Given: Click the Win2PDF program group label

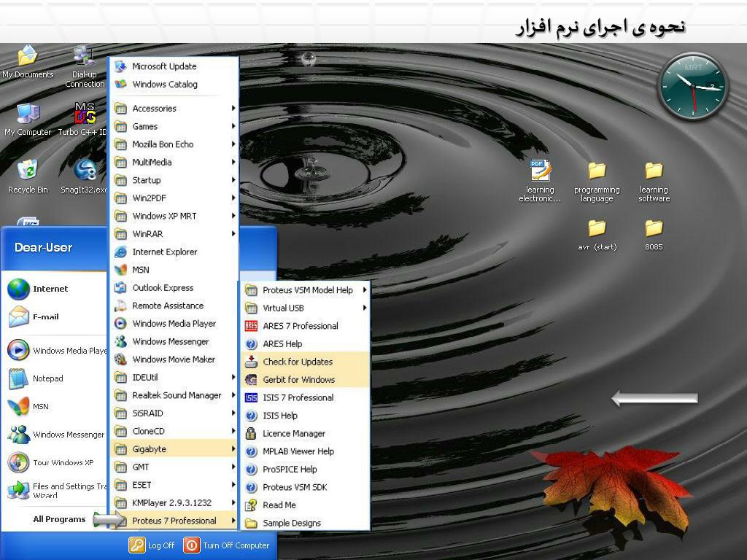Looking at the screenshot, I should [149, 198].
